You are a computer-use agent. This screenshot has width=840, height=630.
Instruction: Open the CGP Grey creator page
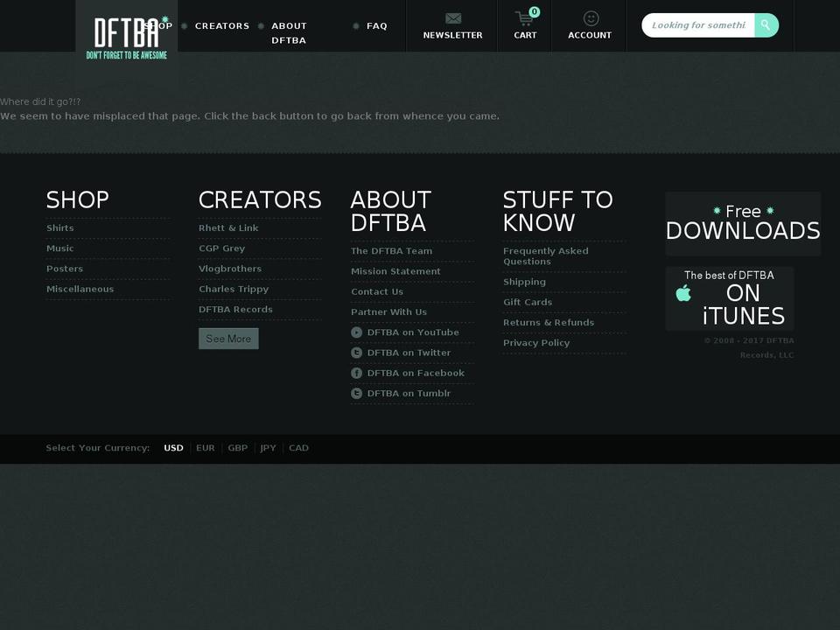(221, 248)
